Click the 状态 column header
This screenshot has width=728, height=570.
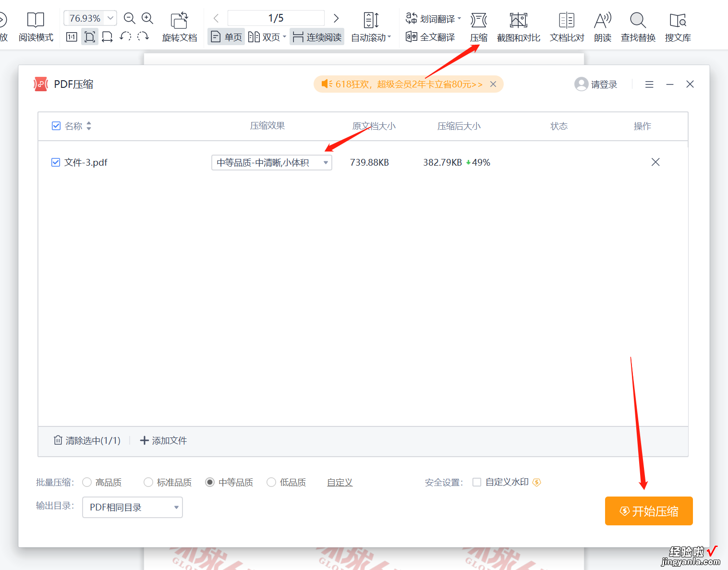pyautogui.click(x=559, y=126)
